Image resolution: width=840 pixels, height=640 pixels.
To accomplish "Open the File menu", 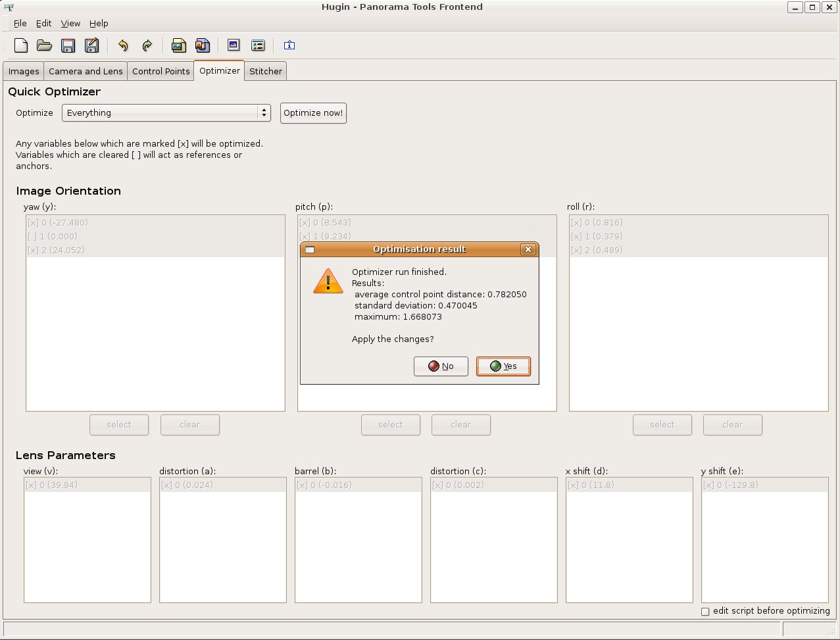I will (x=20, y=23).
